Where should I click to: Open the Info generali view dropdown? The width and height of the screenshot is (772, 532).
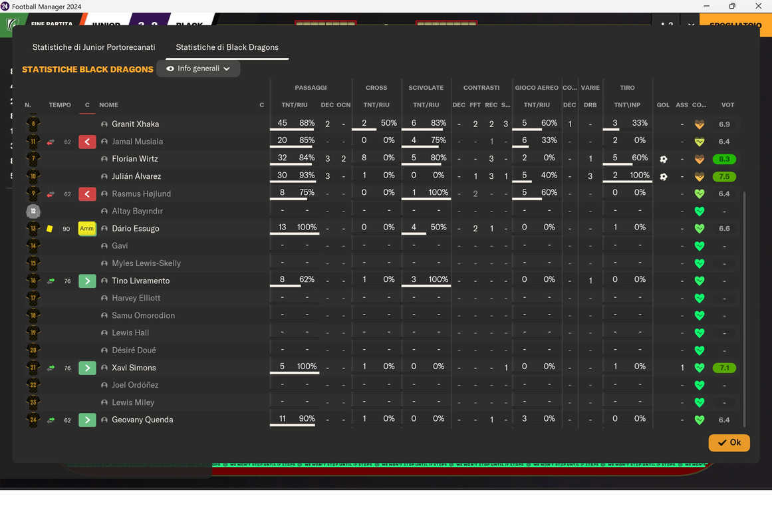coord(198,68)
